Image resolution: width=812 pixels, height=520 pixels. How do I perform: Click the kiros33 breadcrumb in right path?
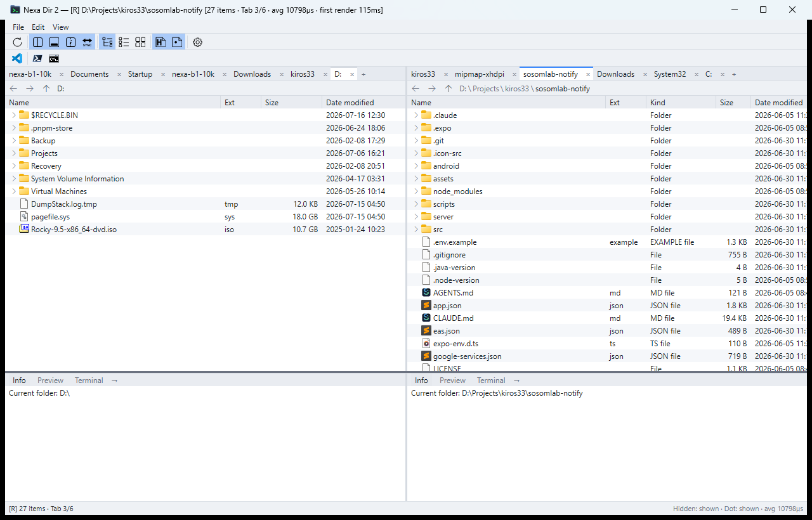(x=517, y=89)
